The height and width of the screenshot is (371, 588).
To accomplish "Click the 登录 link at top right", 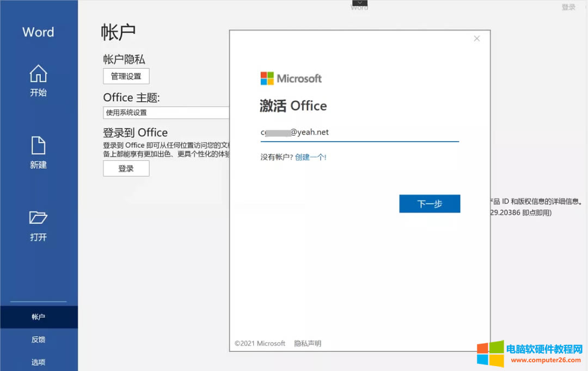I will pyautogui.click(x=568, y=7).
